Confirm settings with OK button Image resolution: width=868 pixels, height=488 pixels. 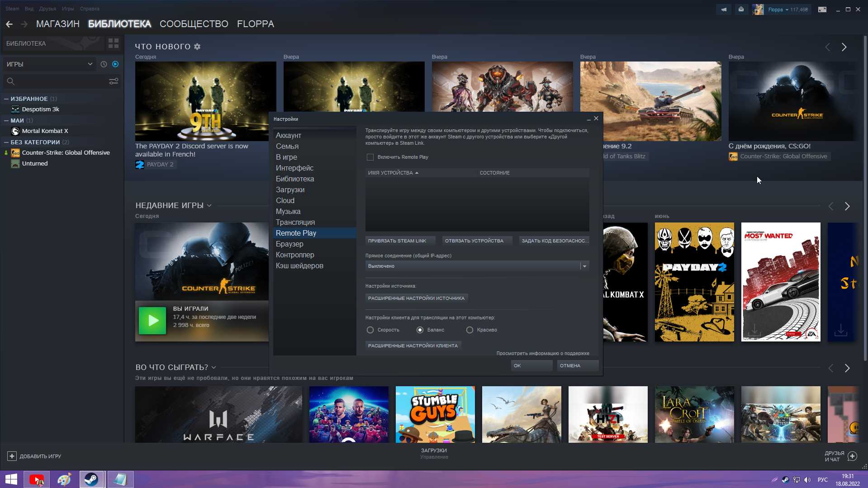pyautogui.click(x=531, y=365)
